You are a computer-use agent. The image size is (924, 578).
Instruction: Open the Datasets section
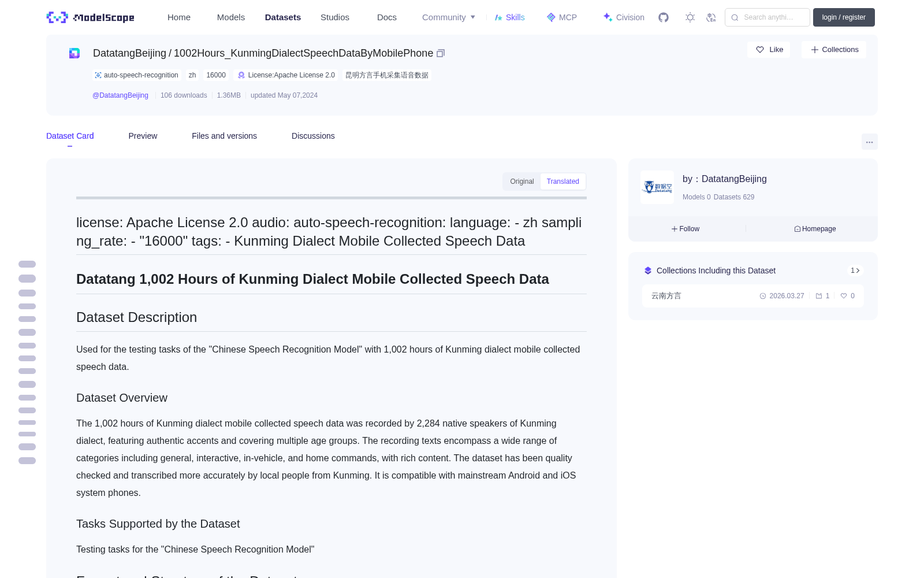point(283,17)
